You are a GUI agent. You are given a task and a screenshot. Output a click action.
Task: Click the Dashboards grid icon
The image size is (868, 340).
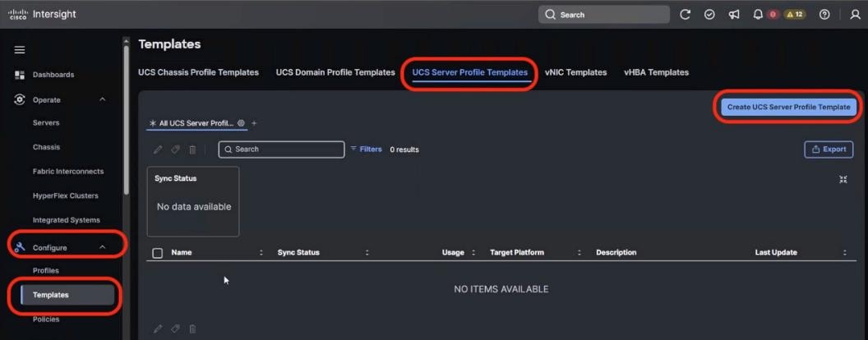pos(20,75)
